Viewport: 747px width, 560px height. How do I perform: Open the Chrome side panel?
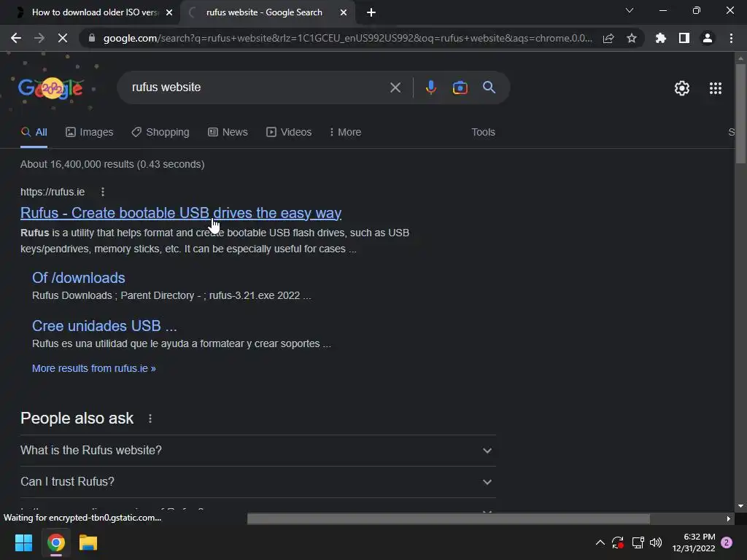(x=684, y=38)
